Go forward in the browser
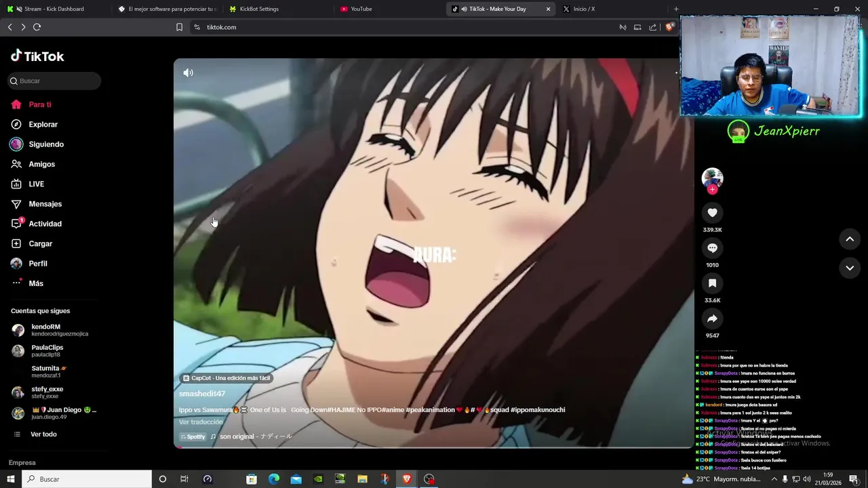This screenshot has height=488, width=868. click(x=23, y=27)
